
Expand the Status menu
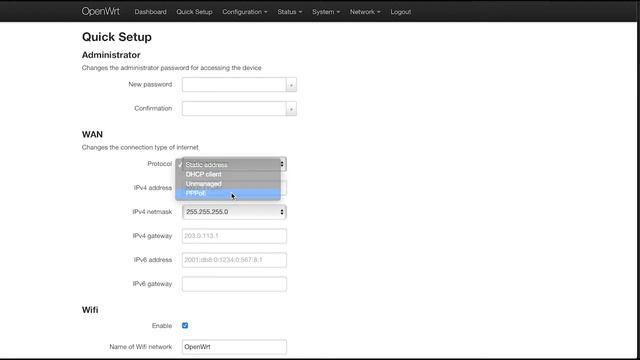(x=290, y=12)
